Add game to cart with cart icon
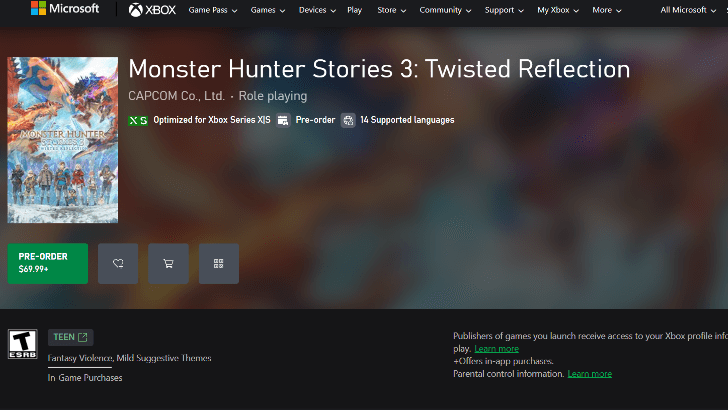 tap(169, 263)
